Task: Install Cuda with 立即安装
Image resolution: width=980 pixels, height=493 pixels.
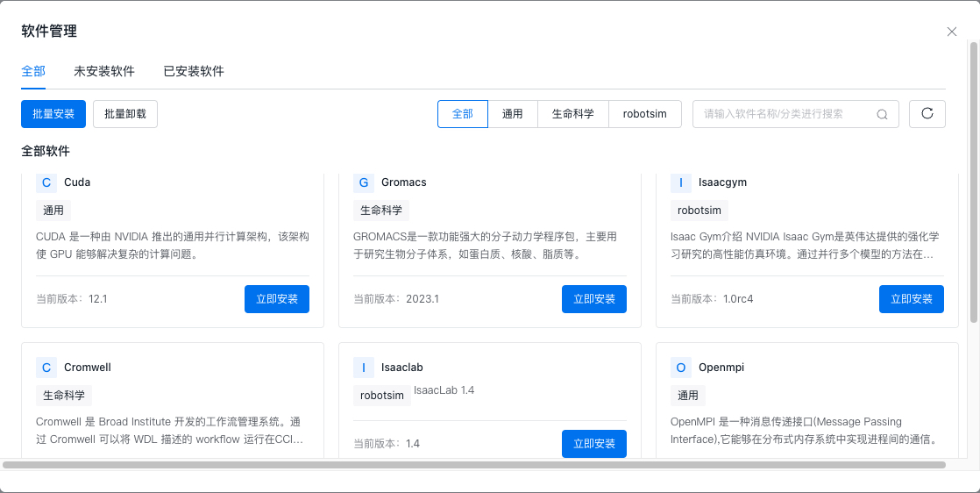Action: click(277, 299)
